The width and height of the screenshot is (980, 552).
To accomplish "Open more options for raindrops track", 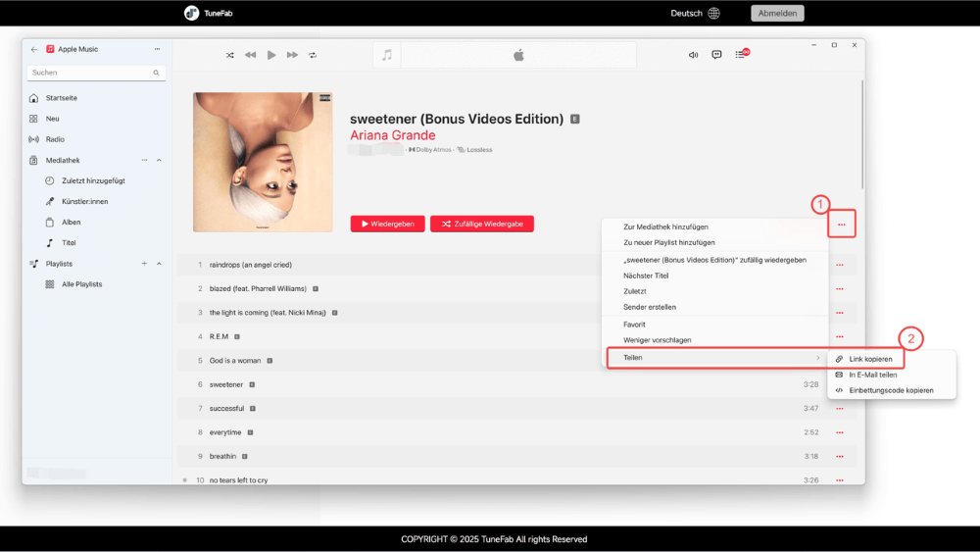I will click(x=840, y=265).
